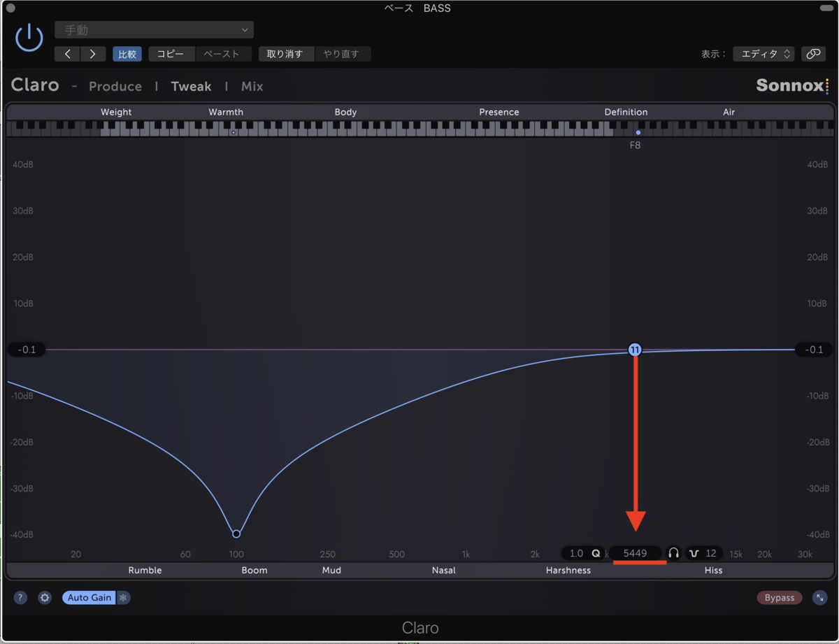
Task: Click the resize window arrows icon
Action: point(819,598)
